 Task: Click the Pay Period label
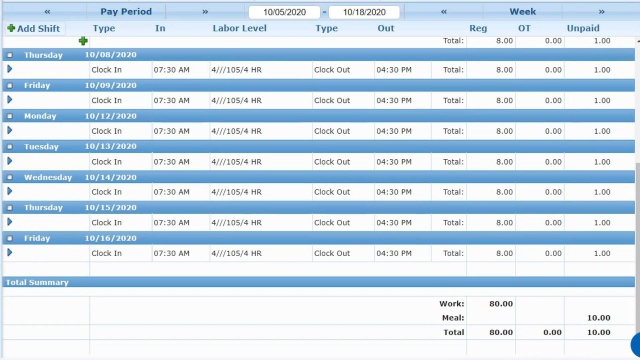[x=126, y=12]
